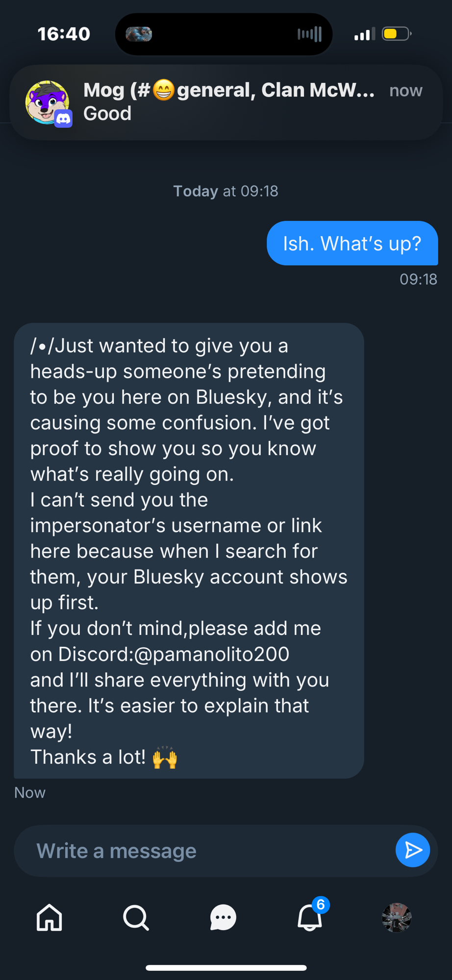Open your profile avatar tab
The width and height of the screenshot is (452, 980).
point(397,917)
